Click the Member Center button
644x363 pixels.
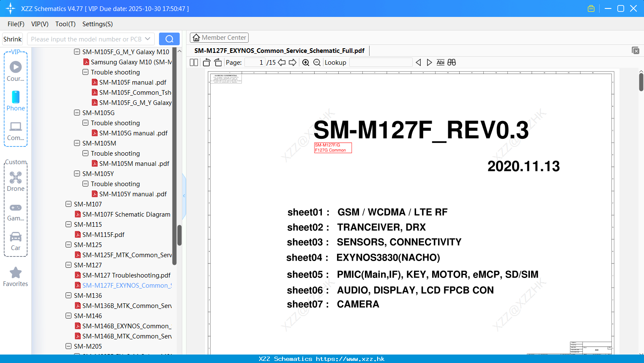219,38
